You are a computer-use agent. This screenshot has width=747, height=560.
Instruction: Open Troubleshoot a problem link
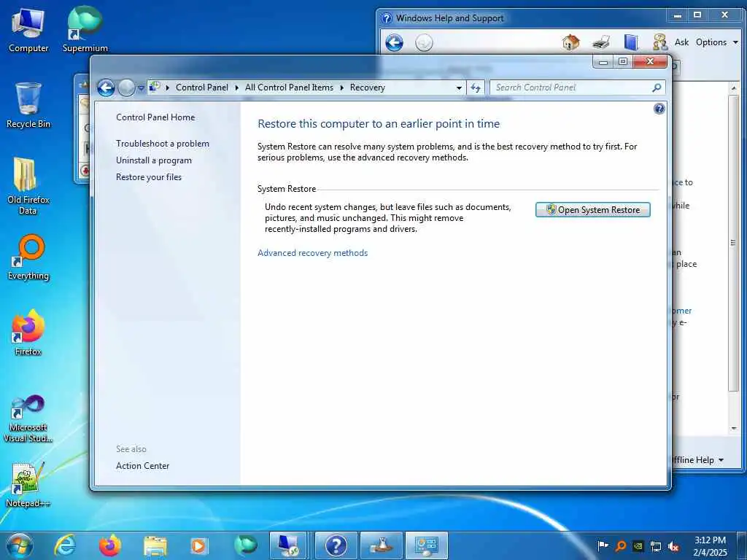tap(163, 144)
